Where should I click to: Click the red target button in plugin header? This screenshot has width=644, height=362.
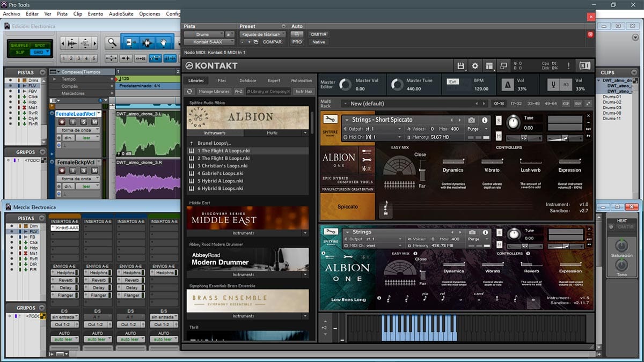pos(590,34)
